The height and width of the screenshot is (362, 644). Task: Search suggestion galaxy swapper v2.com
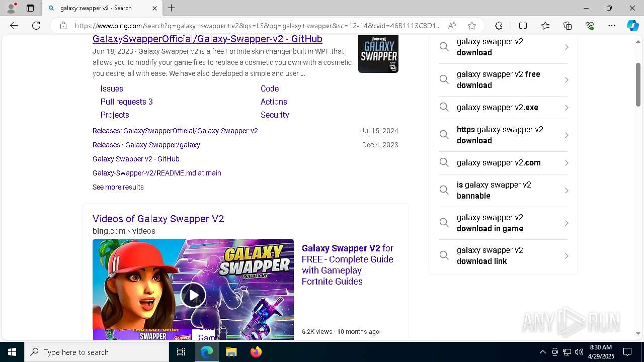[x=503, y=163]
